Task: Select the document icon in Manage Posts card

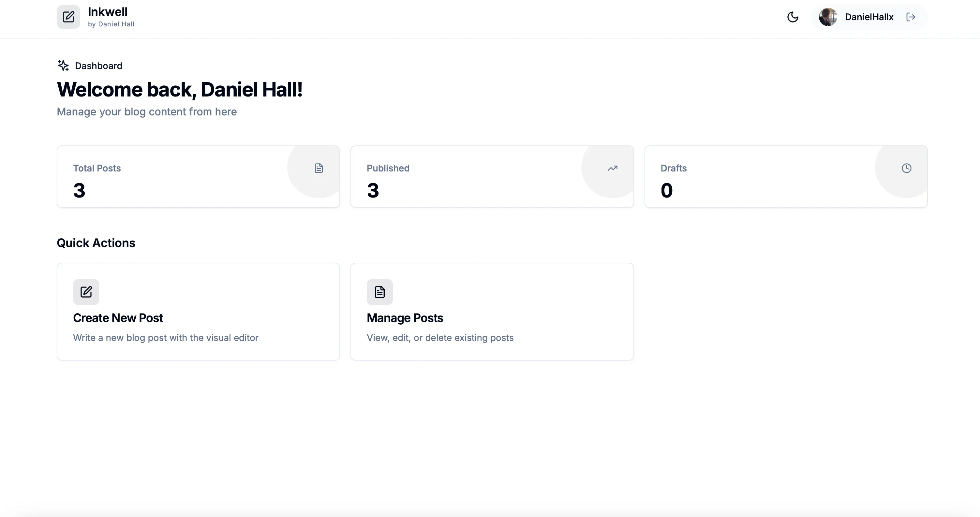Action: (x=379, y=292)
